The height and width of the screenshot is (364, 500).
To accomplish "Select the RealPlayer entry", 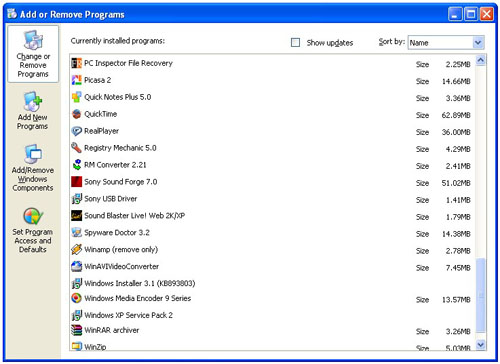I will 272,131.
